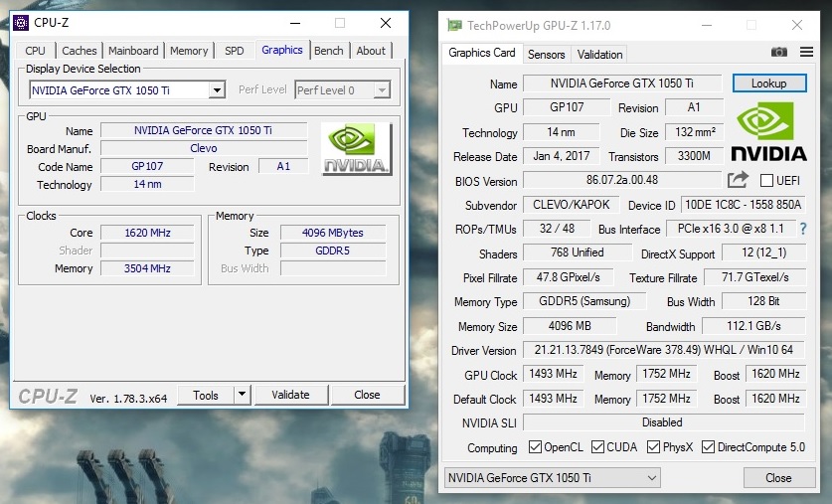Viewport: 832px width, 504px height.
Task: Open the GPU-Z graphics card selector dropdown
Action: click(552, 477)
